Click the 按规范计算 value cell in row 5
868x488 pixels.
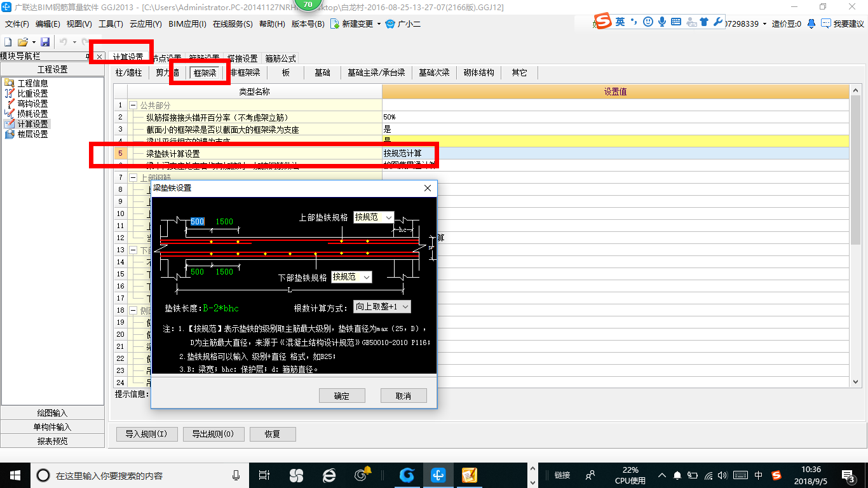pyautogui.click(x=615, y=154)
